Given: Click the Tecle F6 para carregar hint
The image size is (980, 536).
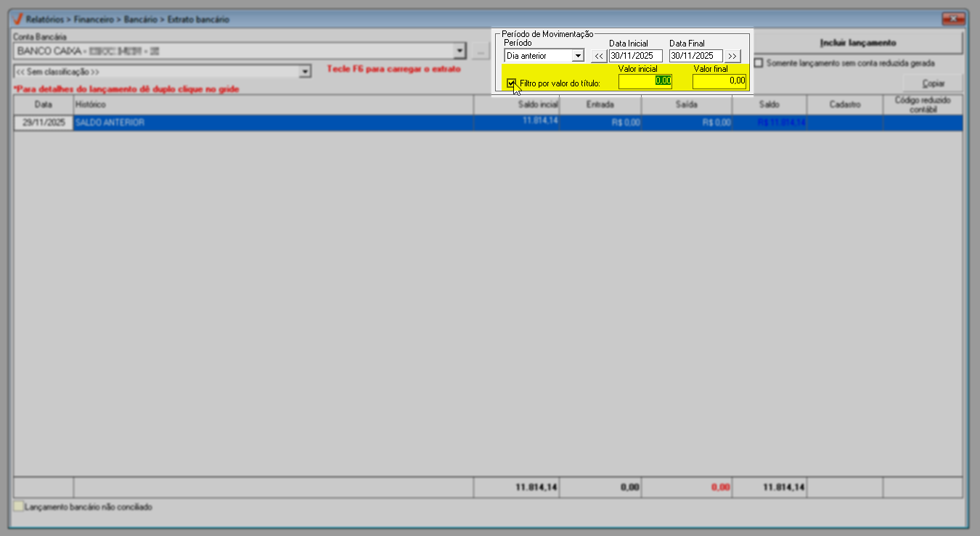Looking at the screenshot, I should coord(394,69).
